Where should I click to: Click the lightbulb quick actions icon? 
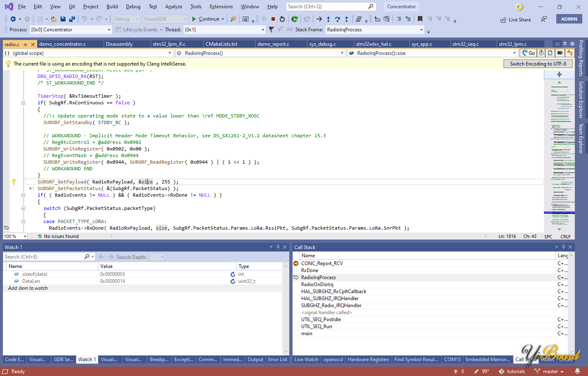[x=14, y=182]
